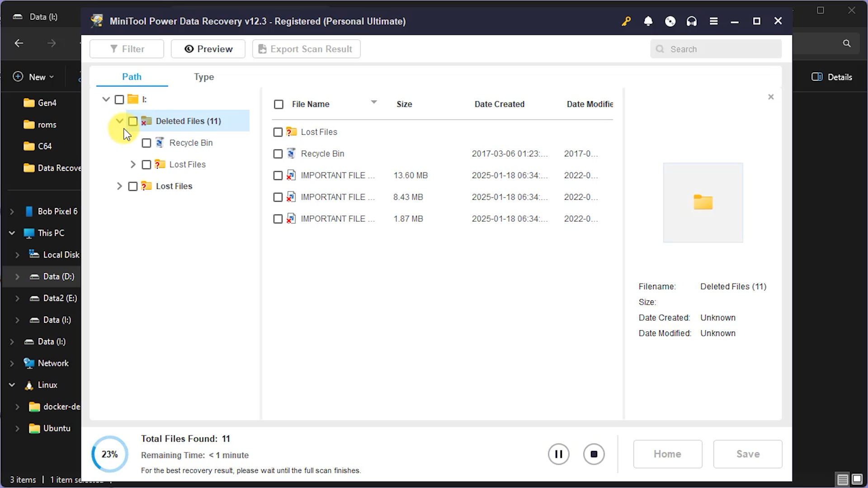Close the preview pane with X
The image size is (868, 488).
pos(771,97)
